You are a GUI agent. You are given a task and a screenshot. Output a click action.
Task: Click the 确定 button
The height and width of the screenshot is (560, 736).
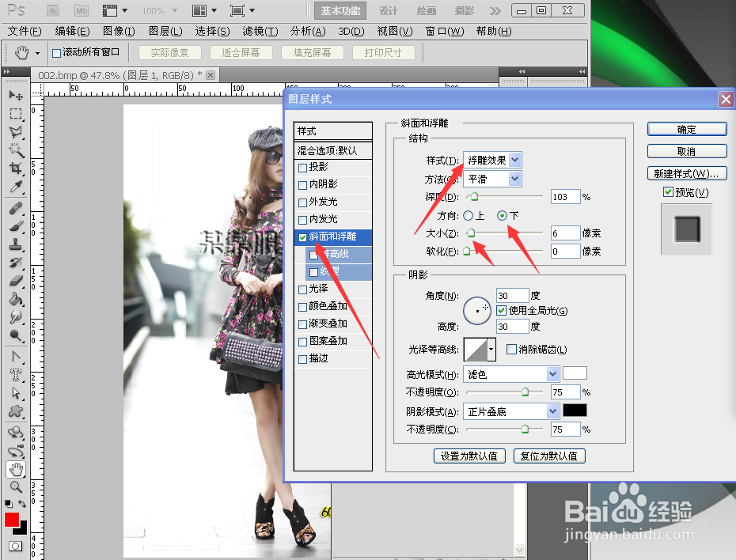click(x=687, y=130)
